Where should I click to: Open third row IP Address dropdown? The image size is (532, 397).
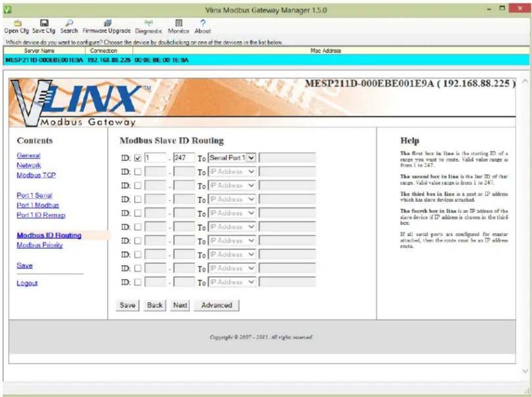tap(232, 186)
